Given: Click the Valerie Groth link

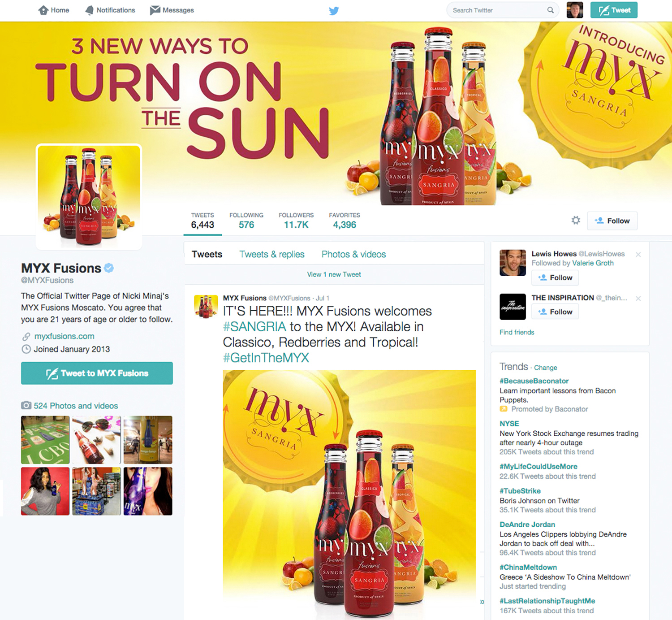Looking at the screenshot, I should [593, 263].
